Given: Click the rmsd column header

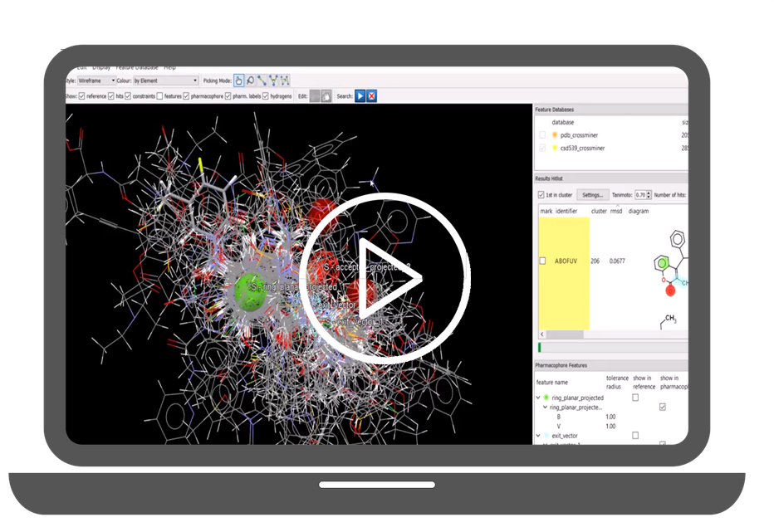Looking at the screenshot, I should coord(617,211).
